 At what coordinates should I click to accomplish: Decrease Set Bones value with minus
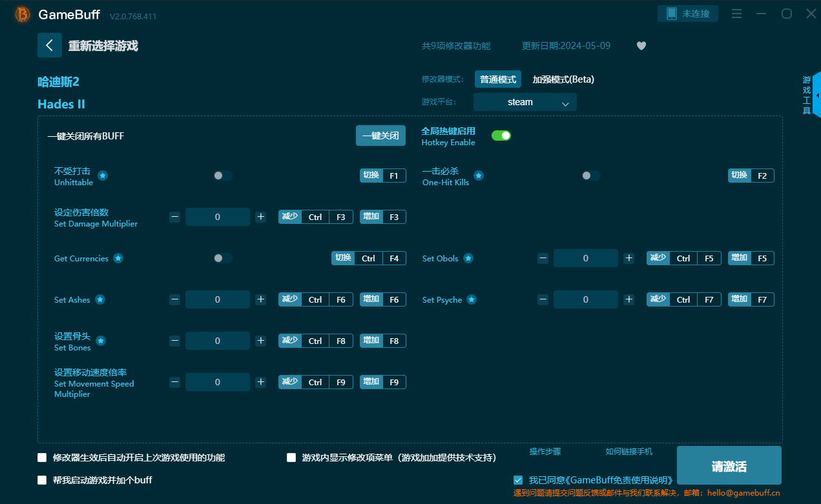click(x=174, y=341)
